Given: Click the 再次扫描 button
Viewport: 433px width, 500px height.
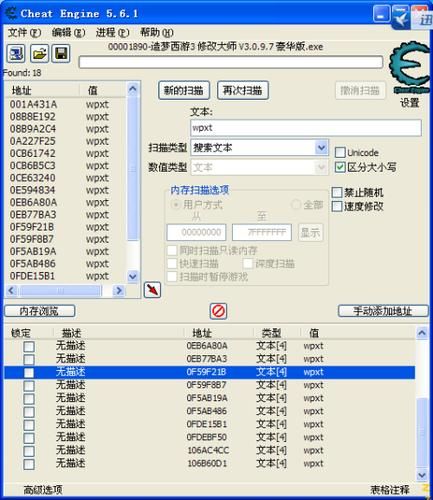Looking at the screenshot, I should (243, 90).
